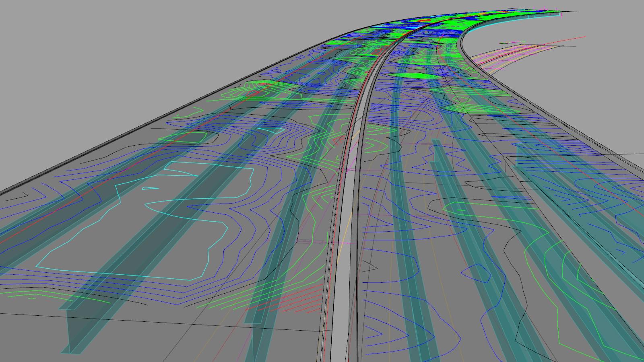Pick the white center median strip
This screenshot has height=362, width=644.
point(347,241)
